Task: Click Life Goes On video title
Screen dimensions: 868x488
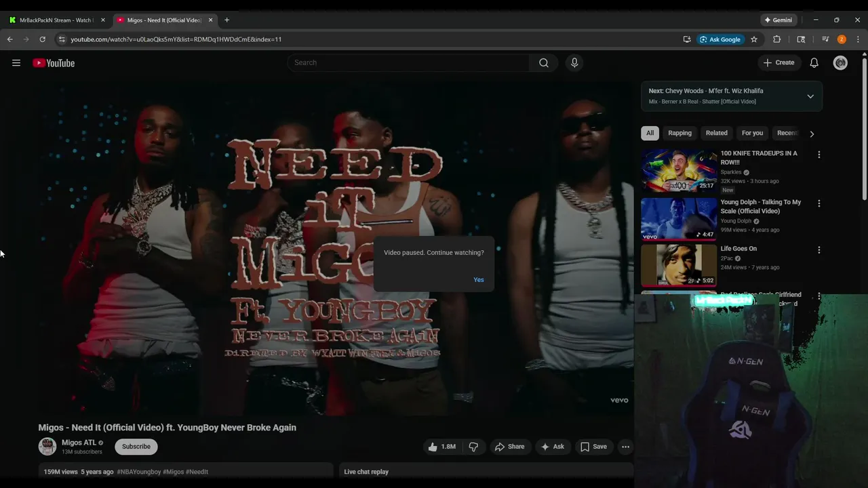Action: (x=738, y=249)
